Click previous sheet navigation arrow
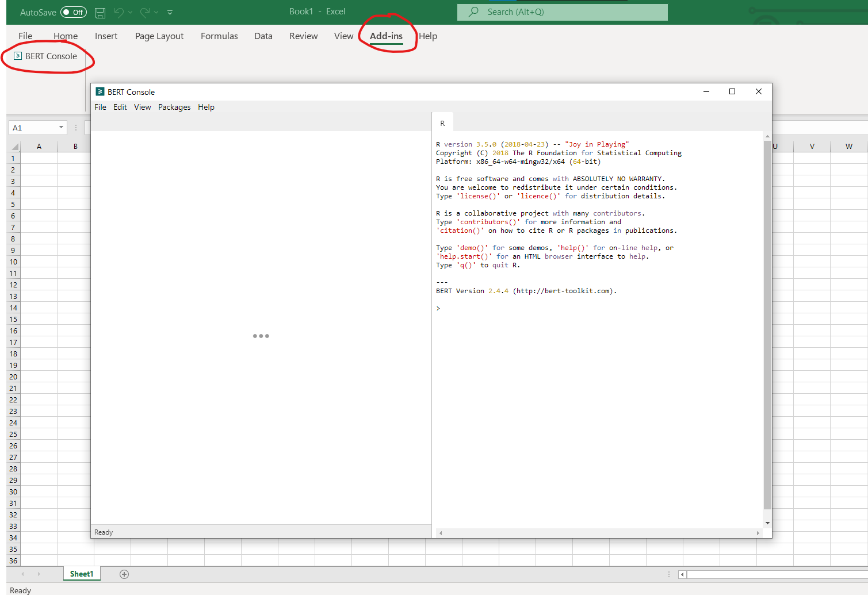The width and height of the screenshot is (868, 595). [22, 574]
